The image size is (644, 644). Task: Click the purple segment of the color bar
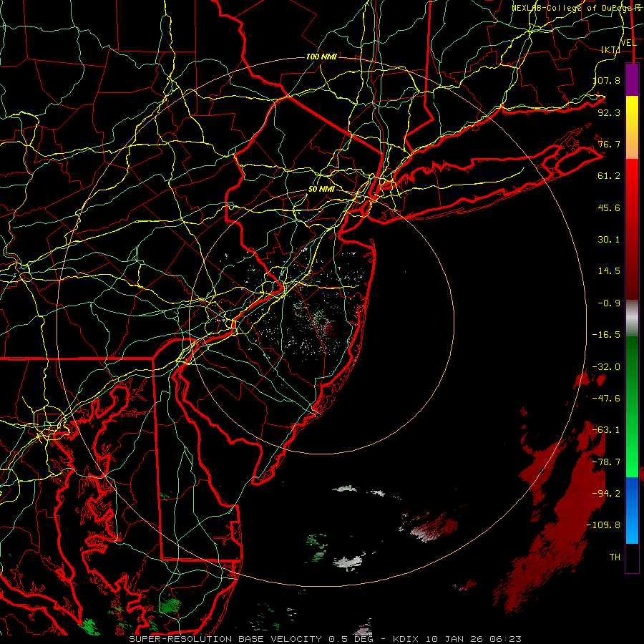pos(632,80)
